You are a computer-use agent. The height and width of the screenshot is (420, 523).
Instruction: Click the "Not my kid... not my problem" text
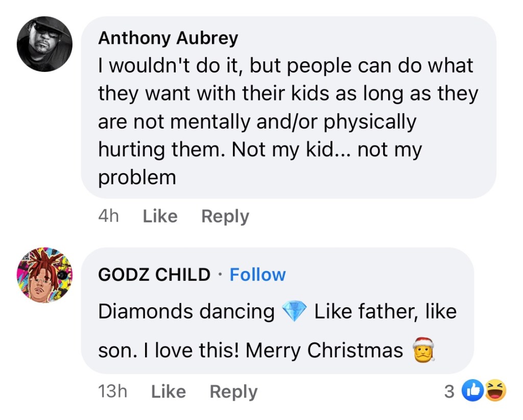click(x=327, y=150)
